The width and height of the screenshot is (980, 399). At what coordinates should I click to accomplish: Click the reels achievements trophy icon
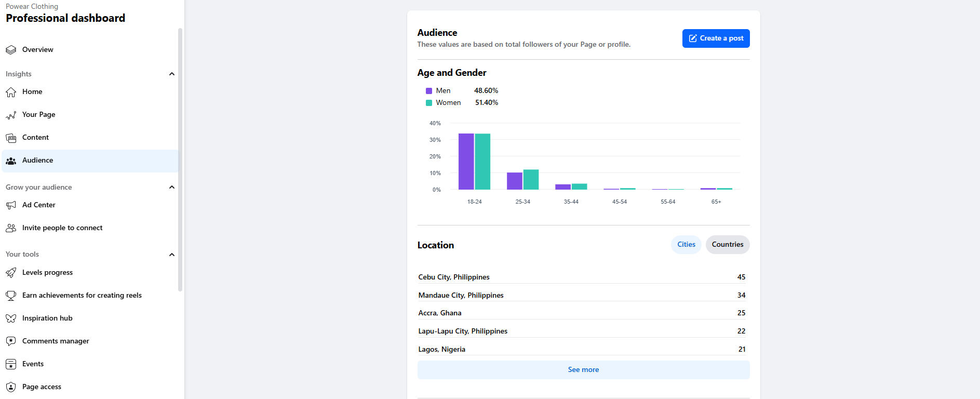tap(11, 296)
